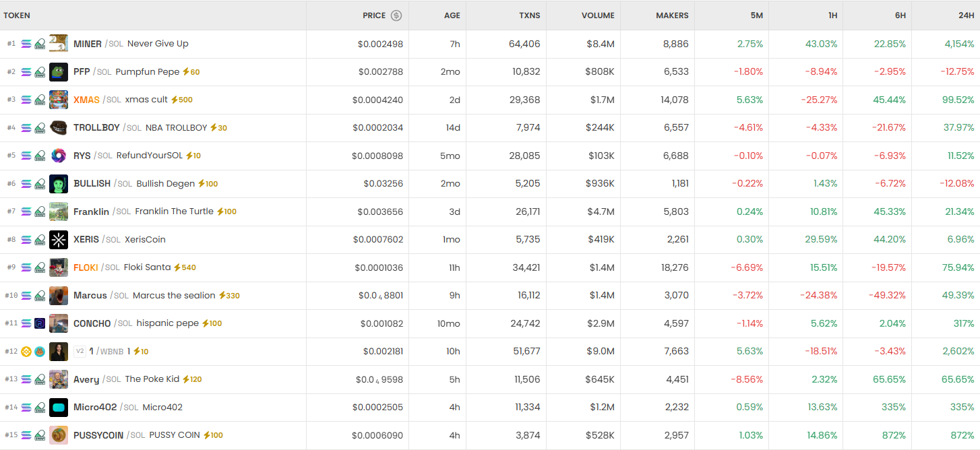Viewport: 980px width, 450px height.
Task: Open the TROLLBOY token pair
Action: tap(96, 128)
